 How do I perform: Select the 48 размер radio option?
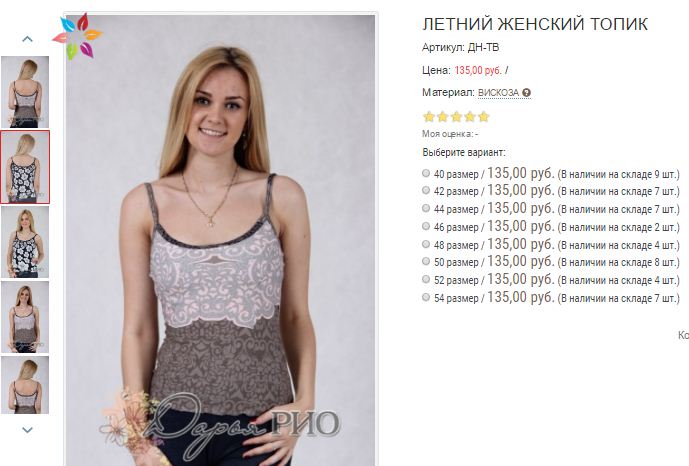[426, 244]
